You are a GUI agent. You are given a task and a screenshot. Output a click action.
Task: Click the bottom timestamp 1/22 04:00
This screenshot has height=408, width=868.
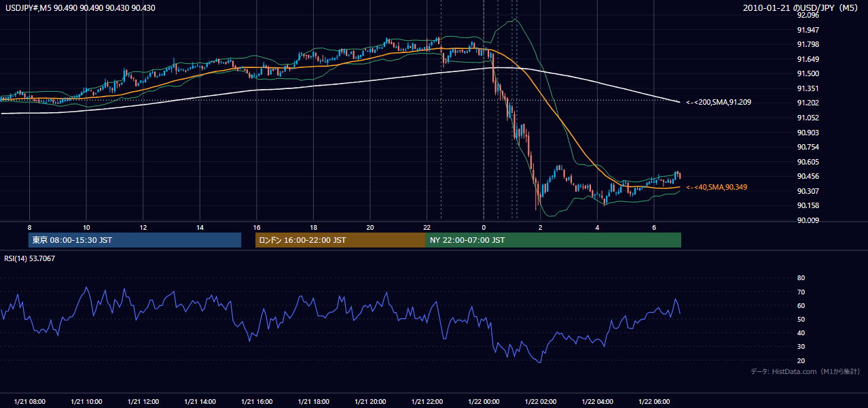[597, 401]
